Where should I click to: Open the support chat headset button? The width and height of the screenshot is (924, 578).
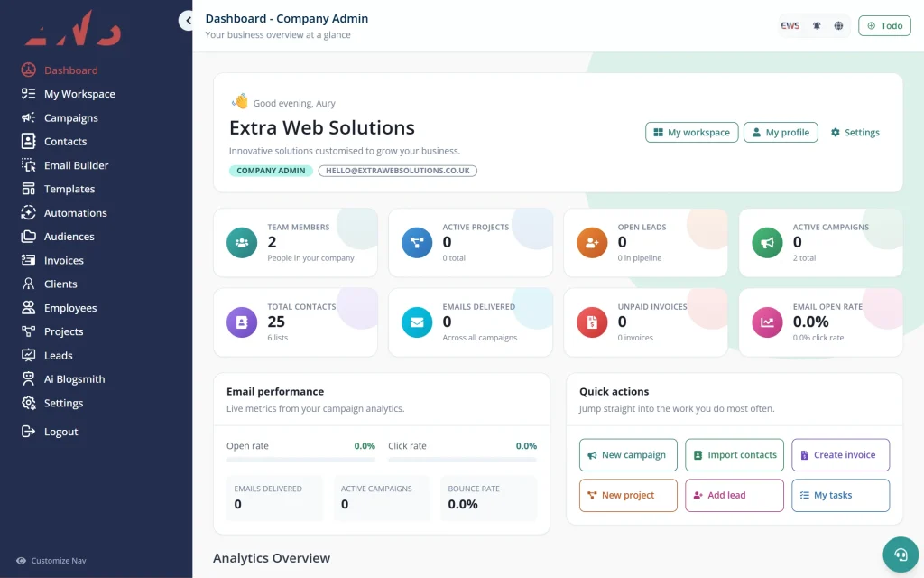(x=901, y=555)
